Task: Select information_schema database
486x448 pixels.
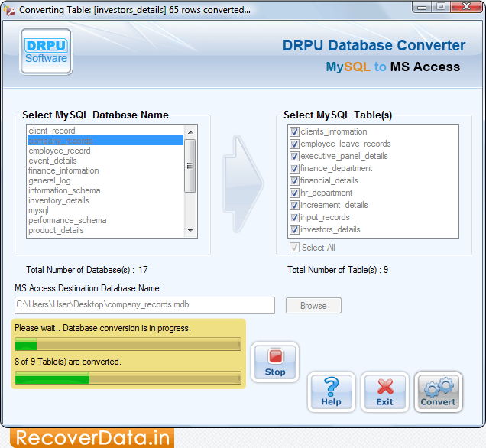Action: pyautogui.click(x=105, y=190)
